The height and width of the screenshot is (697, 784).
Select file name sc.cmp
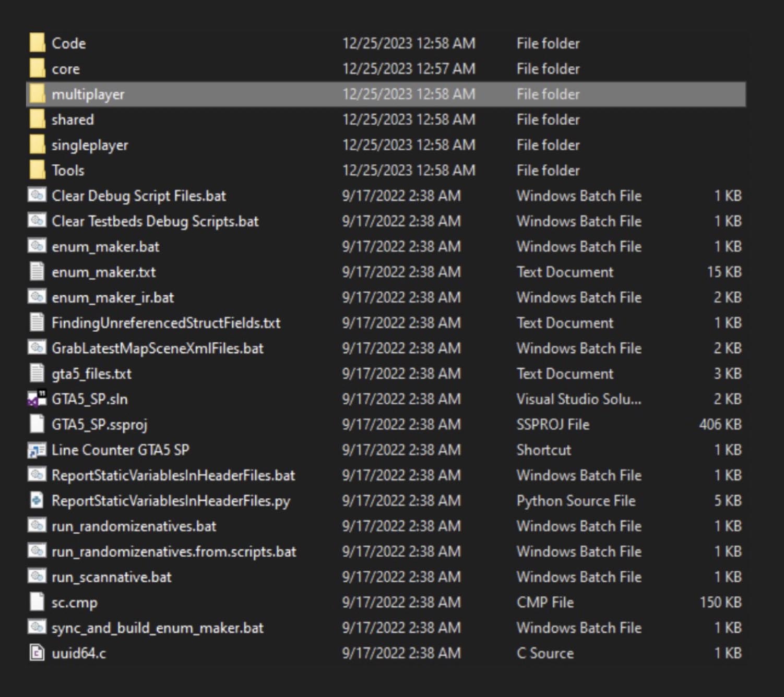pyautogui.click(x=75, y=603)
